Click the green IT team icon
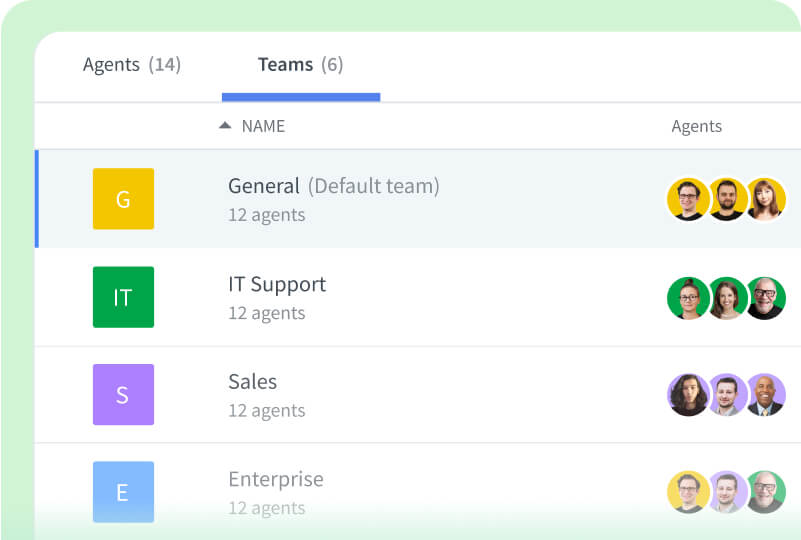 123,297
